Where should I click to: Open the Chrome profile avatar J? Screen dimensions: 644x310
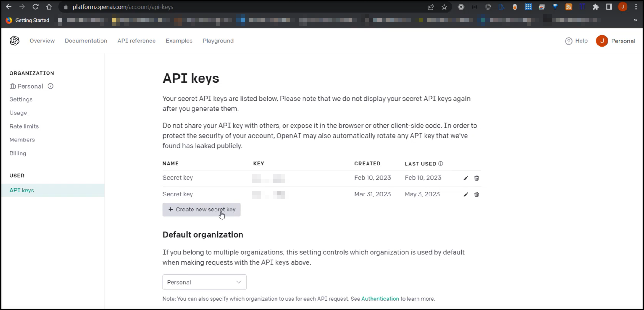pos(623,7)
